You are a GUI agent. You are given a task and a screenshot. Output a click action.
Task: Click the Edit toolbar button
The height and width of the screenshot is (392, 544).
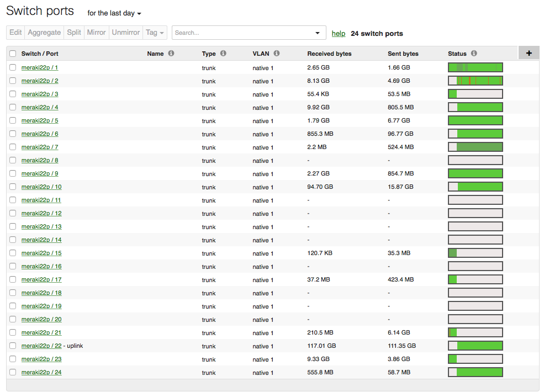pos(15,33)
